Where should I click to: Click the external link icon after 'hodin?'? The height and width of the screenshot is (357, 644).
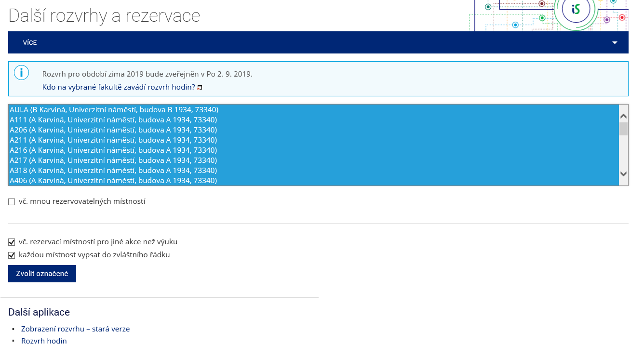(200, 88)
